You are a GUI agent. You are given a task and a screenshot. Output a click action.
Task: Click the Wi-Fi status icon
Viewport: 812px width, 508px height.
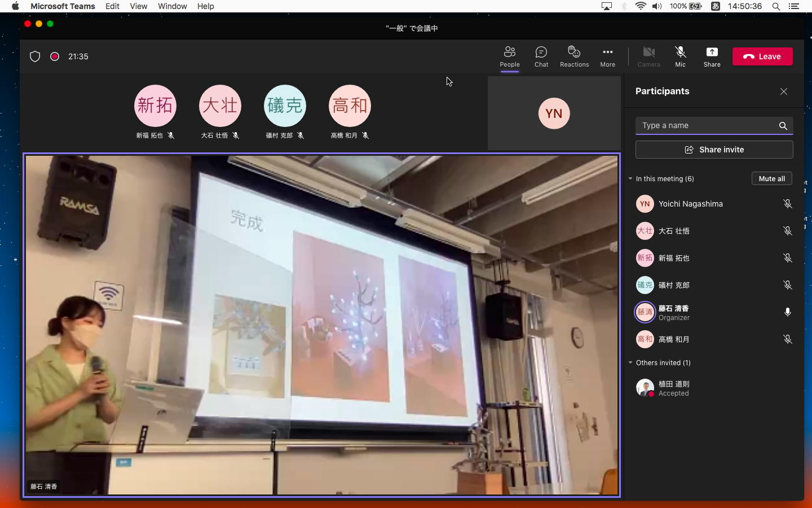(x=641, y=6)
